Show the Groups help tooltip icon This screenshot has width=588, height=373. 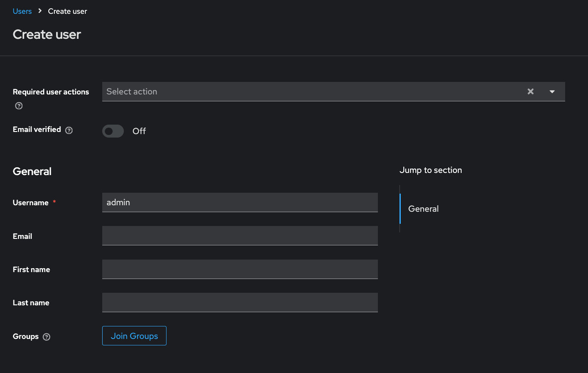(x=47, y=337)
